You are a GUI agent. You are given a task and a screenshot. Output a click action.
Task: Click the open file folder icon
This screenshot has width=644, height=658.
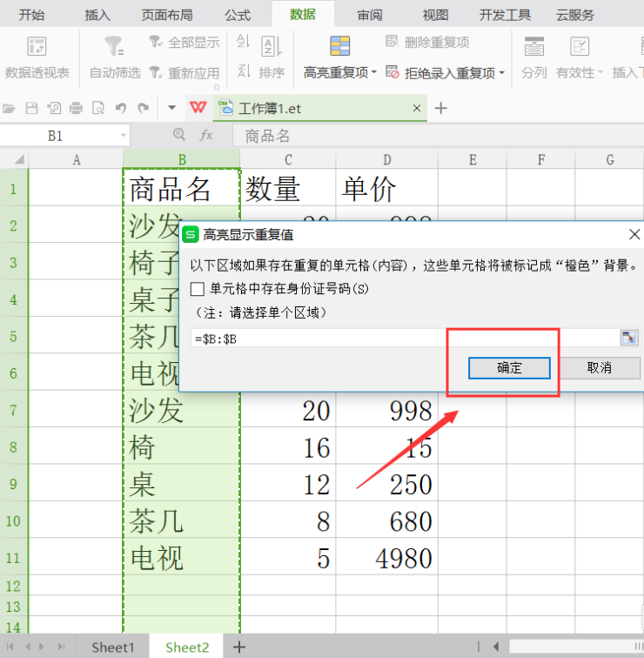coord(9,109)
